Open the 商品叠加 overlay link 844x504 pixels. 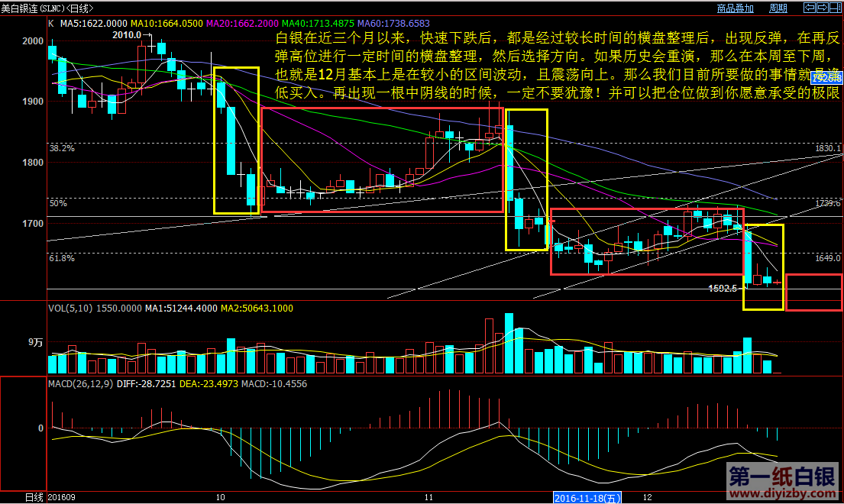(735, 8)
